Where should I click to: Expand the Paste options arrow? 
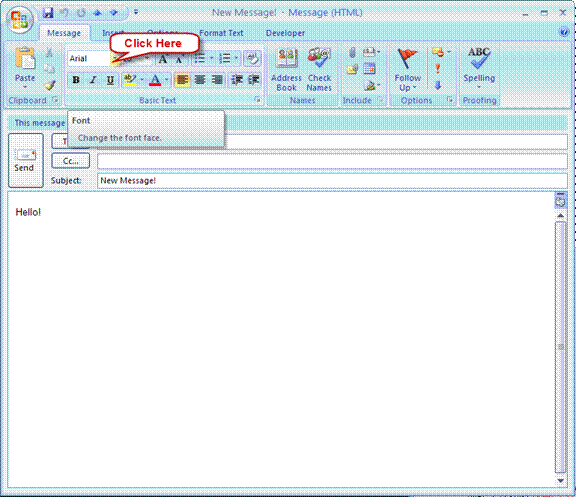25,87
